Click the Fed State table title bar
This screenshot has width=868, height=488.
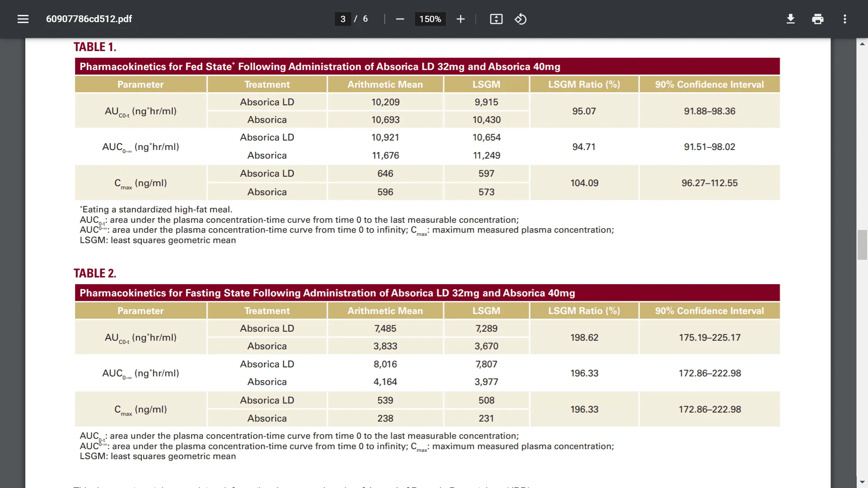point(427,66)
